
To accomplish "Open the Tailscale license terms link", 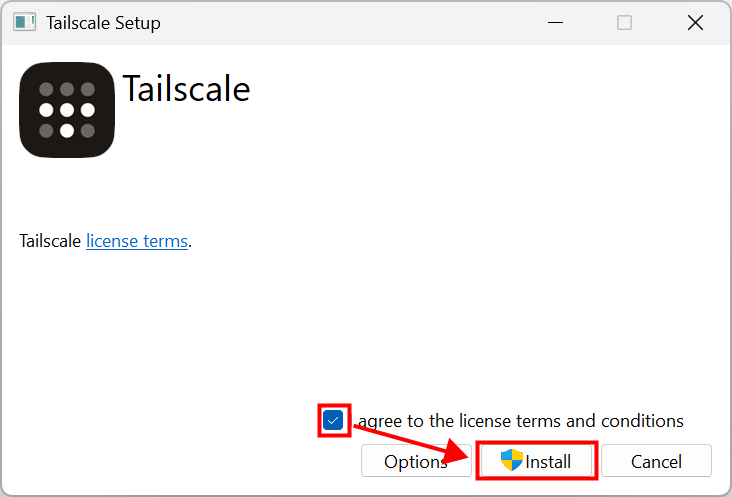I will (x=137, y=241).
